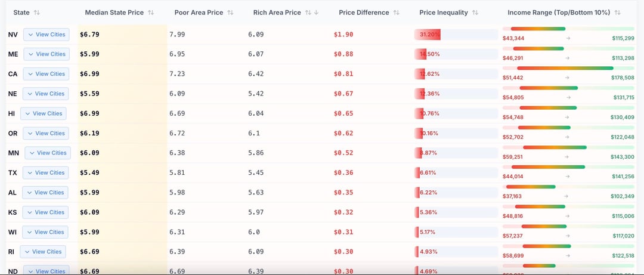Click the Median State Price header label
This screenshot has height=275, width=644.
tap(114, 13)
